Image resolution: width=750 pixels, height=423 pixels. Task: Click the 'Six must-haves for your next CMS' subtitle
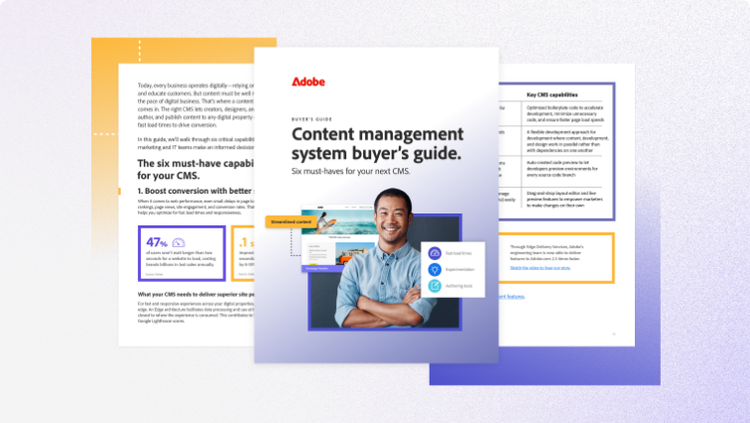pos(354,173)
